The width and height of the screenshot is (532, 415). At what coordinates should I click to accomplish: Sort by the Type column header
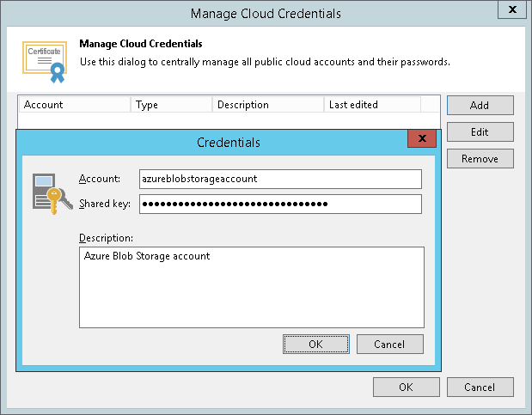click(x=171, y=105)
